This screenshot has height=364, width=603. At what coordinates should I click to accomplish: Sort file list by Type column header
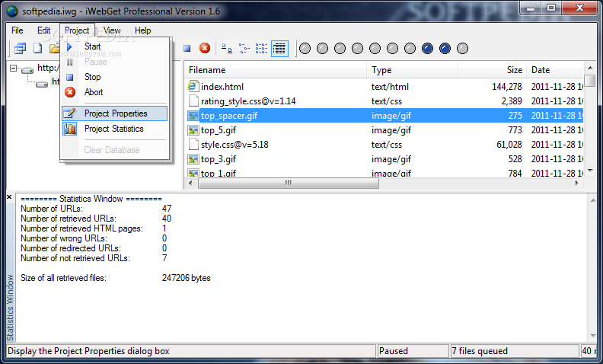[412, 70]
